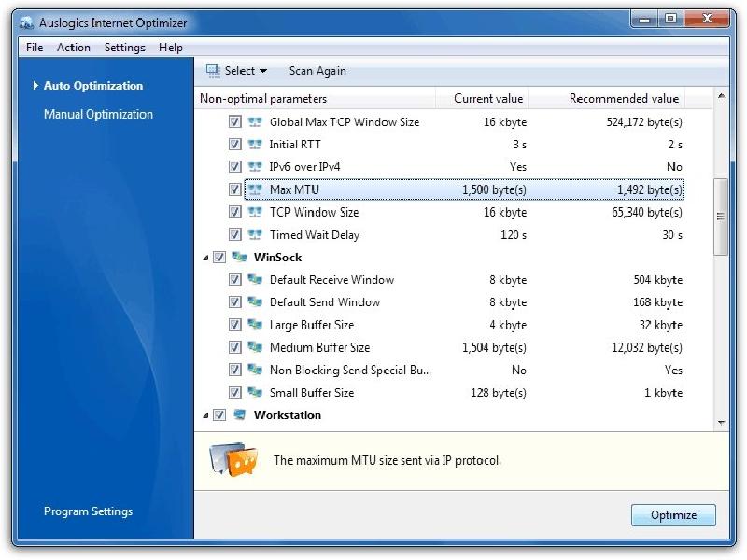Click the recommended value 524,172 byte(s)
This screenshot has height=560, width=747.
[x=644, y=122]
